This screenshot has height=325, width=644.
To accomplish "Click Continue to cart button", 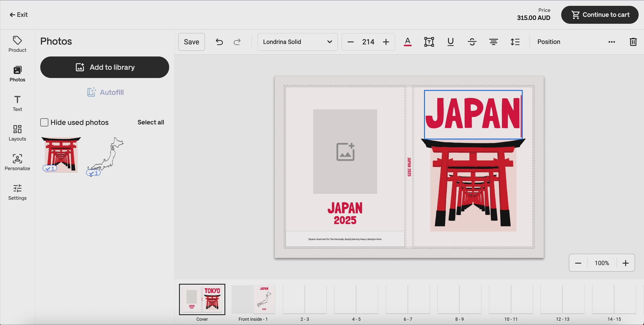I will point(599,15).
